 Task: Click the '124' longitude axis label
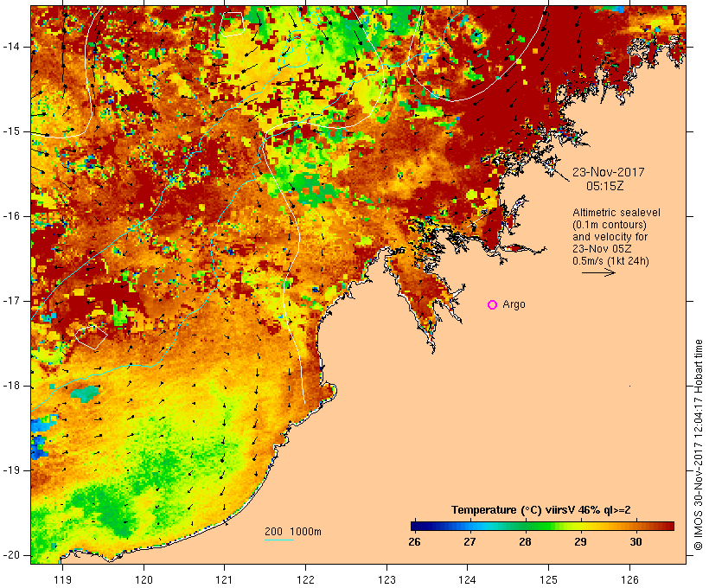(467, 579)
